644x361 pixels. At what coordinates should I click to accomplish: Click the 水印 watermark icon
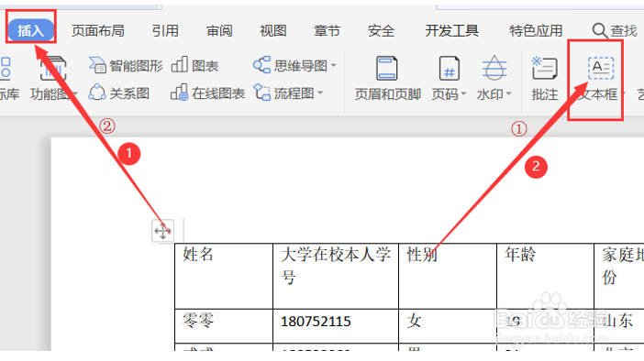[x=494, y=68]
